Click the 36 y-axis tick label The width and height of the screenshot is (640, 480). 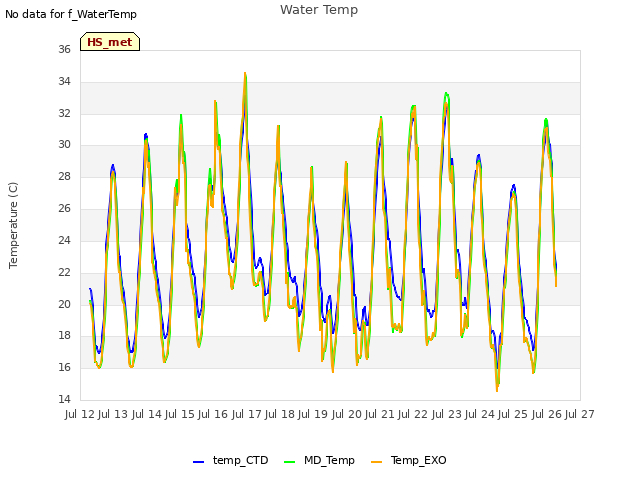[x=64, y=49]
